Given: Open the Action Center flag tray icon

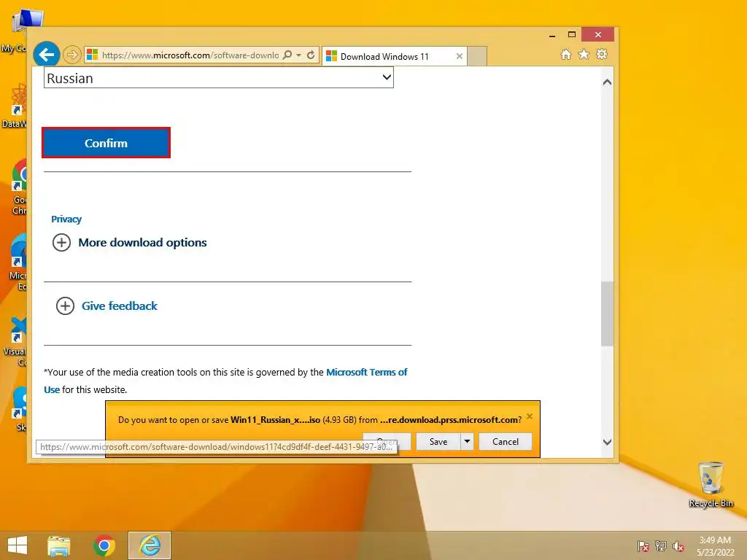Looking at the screenshot, I should point(643,546).
